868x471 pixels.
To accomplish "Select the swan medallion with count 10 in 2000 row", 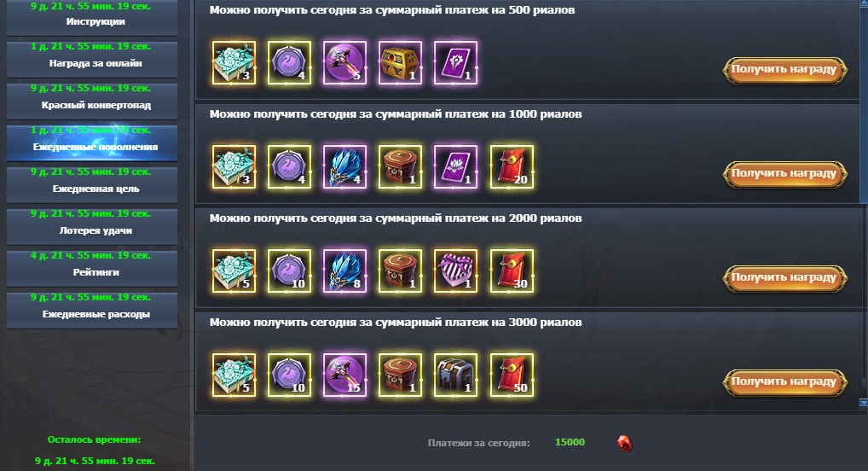I will tap(290, 271).
